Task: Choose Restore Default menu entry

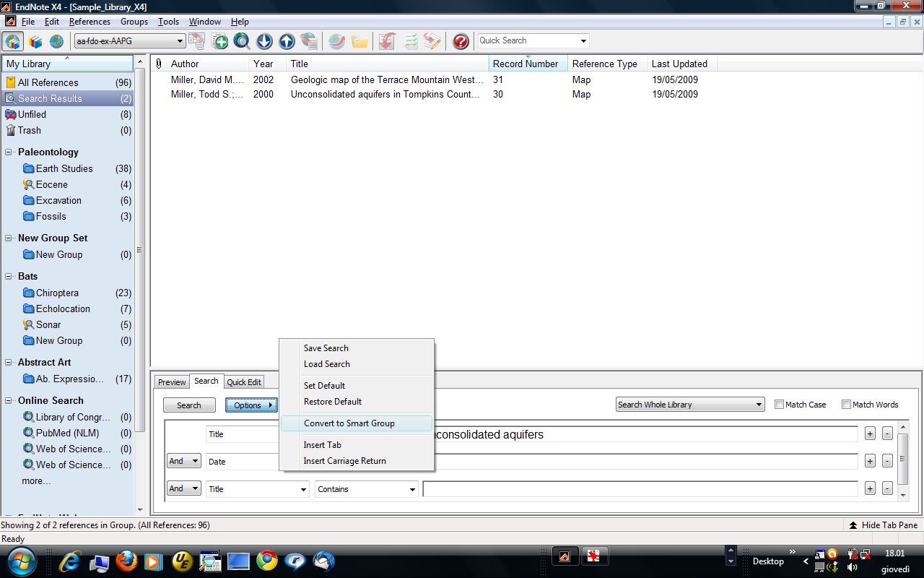Action: [357, 402]
